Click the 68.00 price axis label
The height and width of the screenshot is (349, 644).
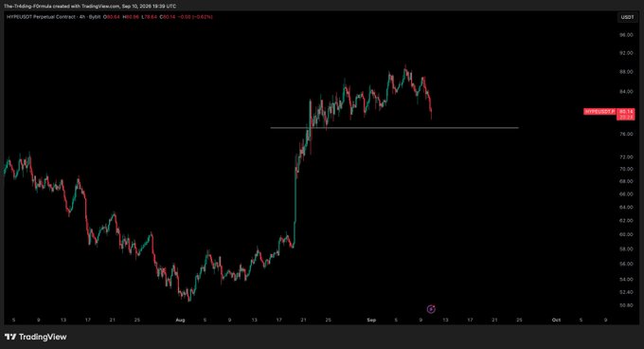click(626, 181)
